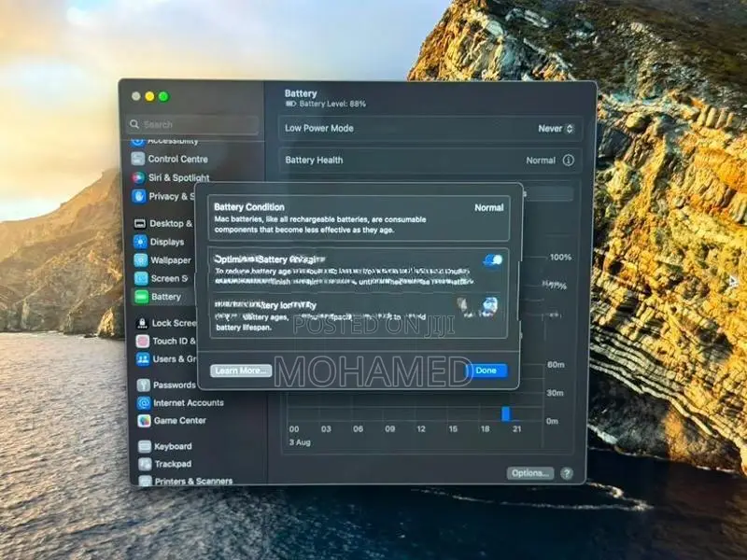Click the Learn More button
Image resolution: width=747 pixels, height=560 pixels.
(x=241, y=371)
